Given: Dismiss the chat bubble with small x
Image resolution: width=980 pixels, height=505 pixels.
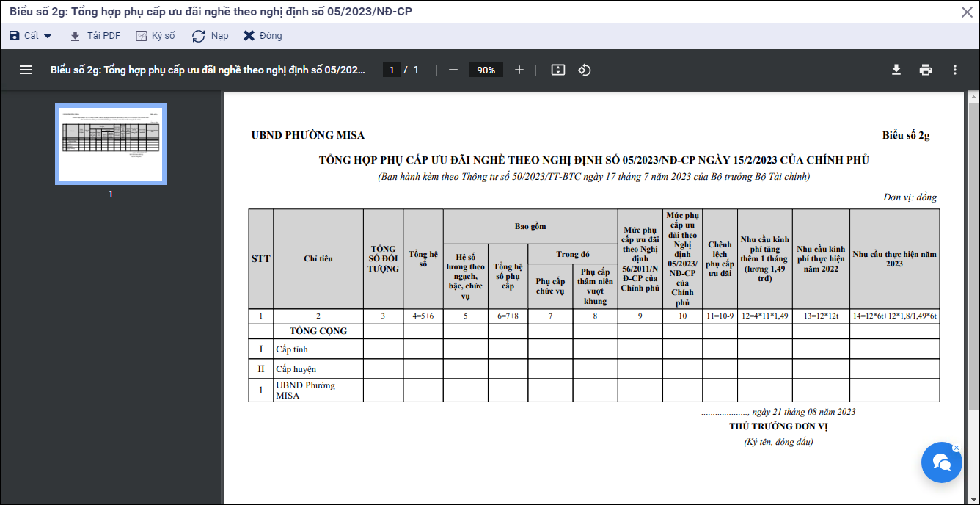Looking at the screenshot, I should coord(956,448).
